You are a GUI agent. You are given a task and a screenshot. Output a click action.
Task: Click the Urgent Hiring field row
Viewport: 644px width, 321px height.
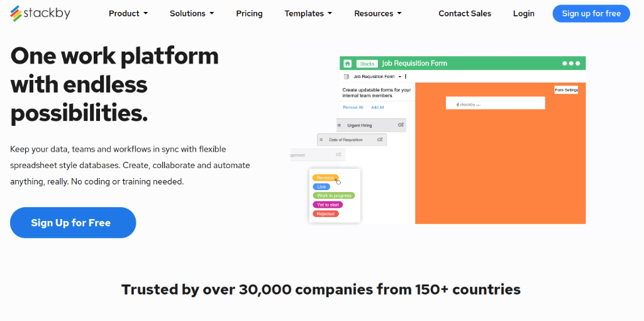click(x=371, y=125)
